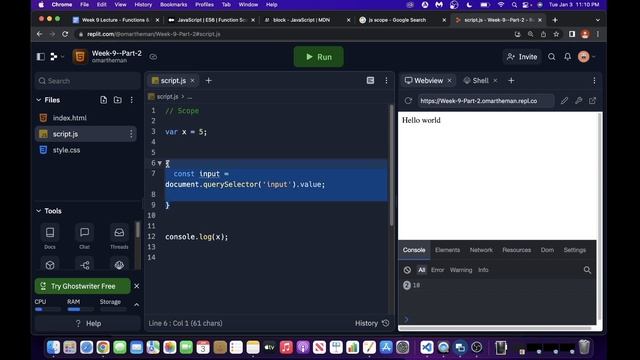This screenshot has height=360, width=640.
Task: Create a new file icon
Action: coord(104,100)
